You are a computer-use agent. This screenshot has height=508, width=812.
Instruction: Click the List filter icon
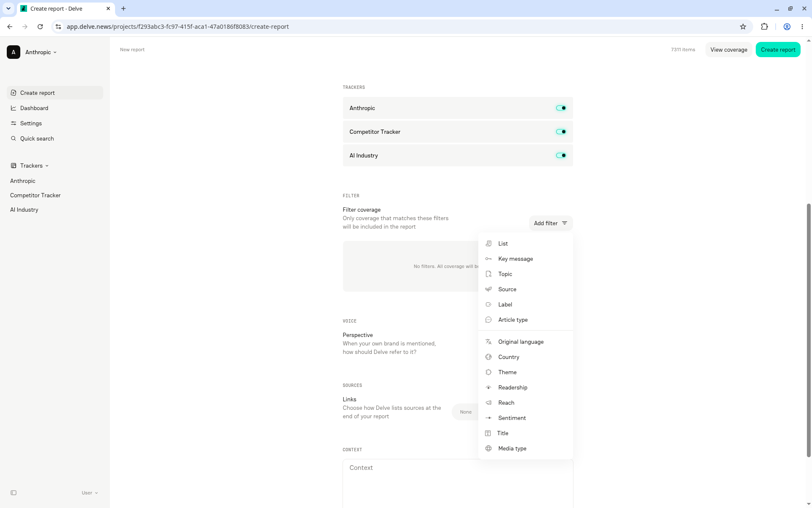[488, 243]
